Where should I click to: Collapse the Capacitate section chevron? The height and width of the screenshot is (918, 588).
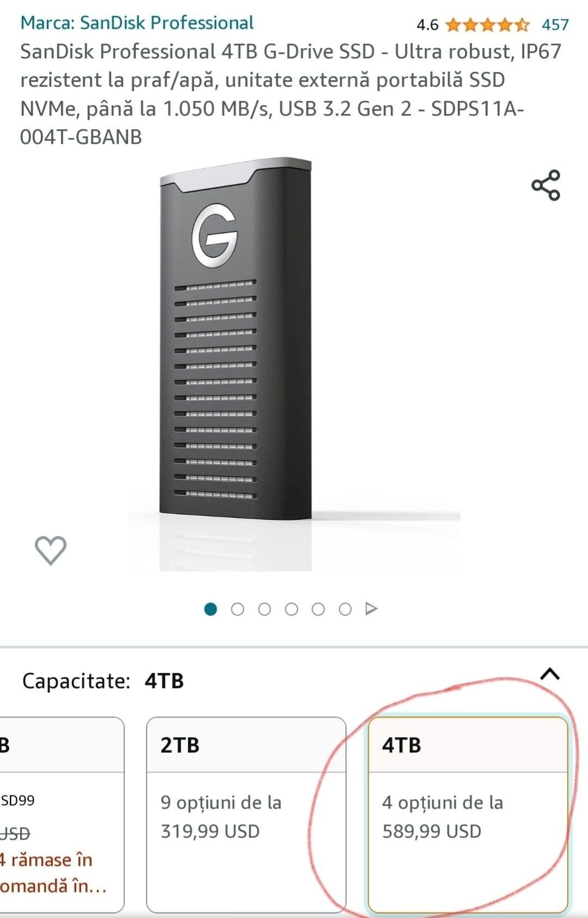pos(550,674)
